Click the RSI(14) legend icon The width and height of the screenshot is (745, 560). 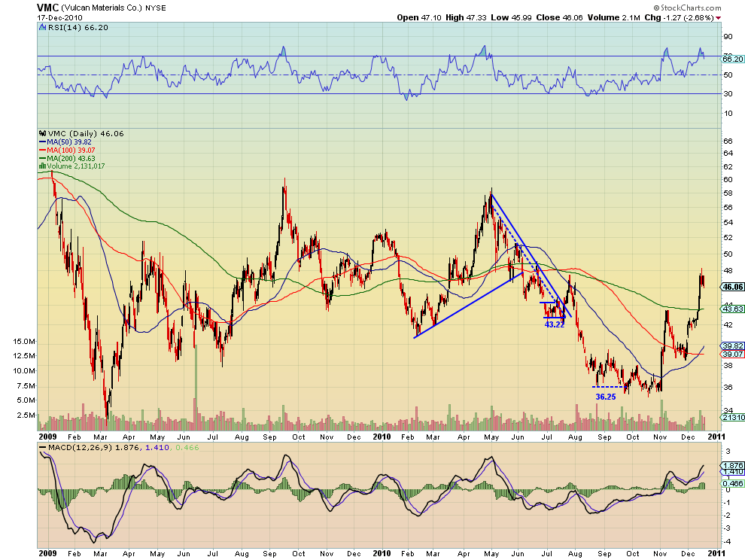click(x=42, y=28)
